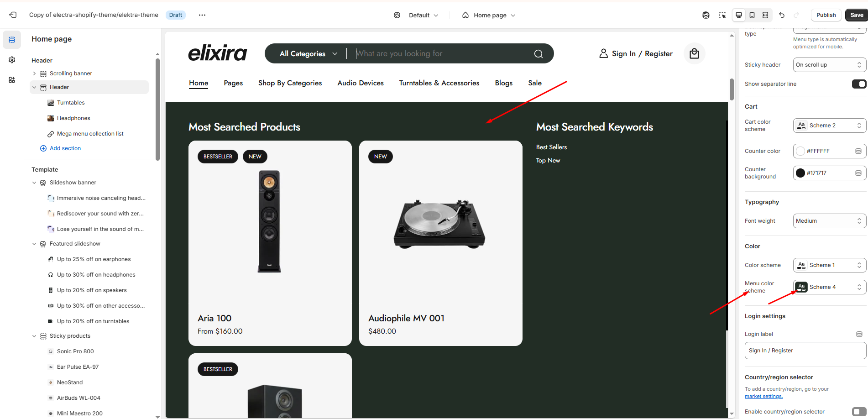
Task: Click the search magnifier icon in store preview
Action: coord(539,54)
